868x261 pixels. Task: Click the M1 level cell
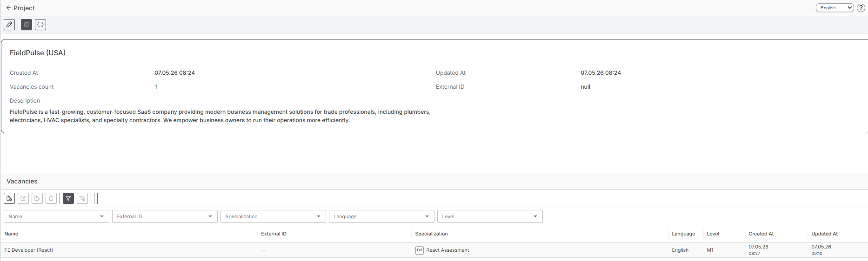[x=710, y=250]
